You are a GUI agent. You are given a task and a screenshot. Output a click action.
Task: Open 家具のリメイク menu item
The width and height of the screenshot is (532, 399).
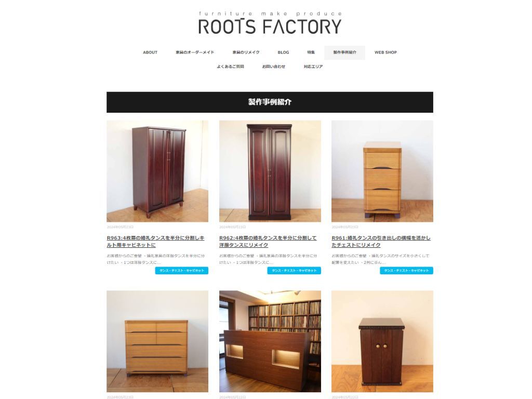point(246,52)
